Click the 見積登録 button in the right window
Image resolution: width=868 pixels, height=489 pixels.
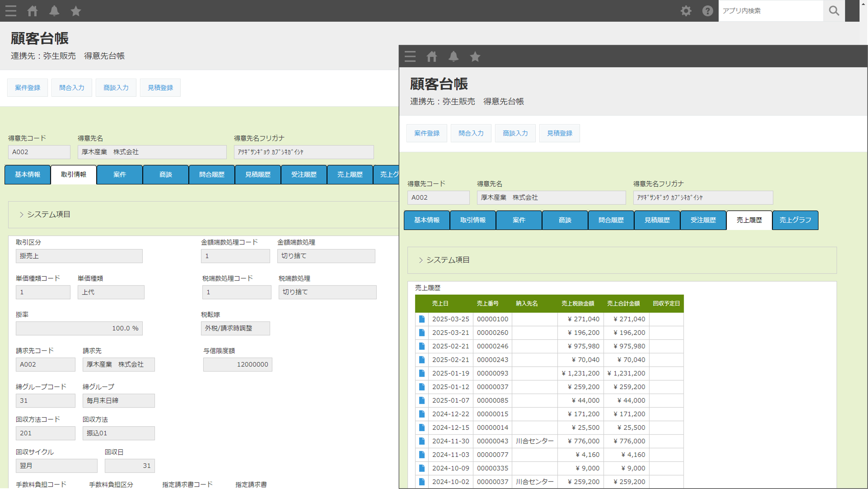point(559,133)
